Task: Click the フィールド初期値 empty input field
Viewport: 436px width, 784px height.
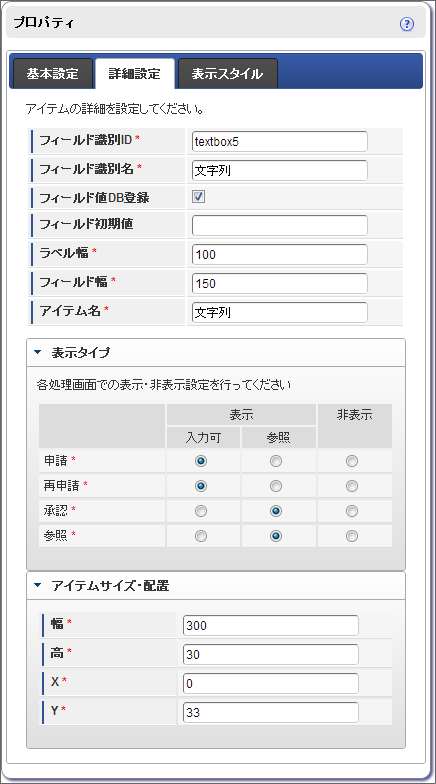Action: tap(280, 226)
